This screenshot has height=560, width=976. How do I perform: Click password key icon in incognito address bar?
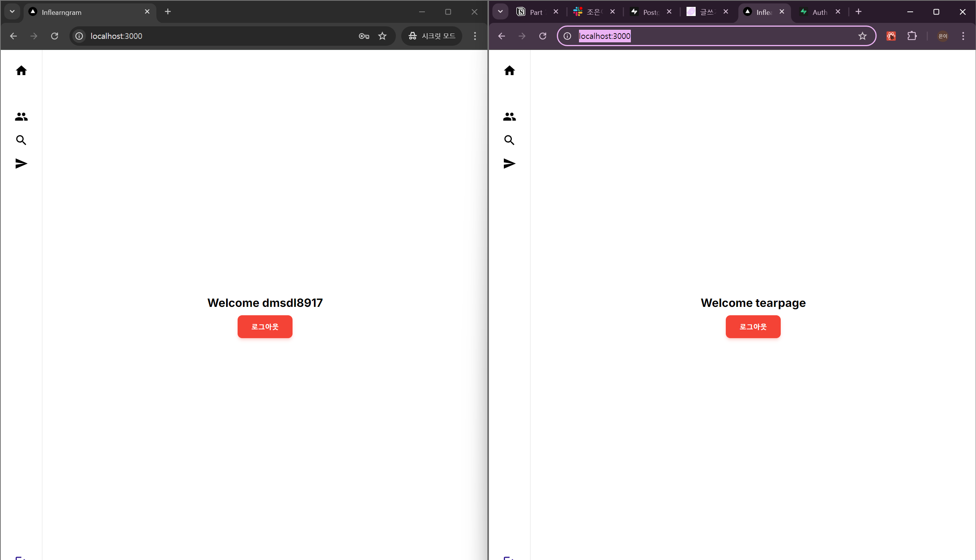(x=363, y=36)
